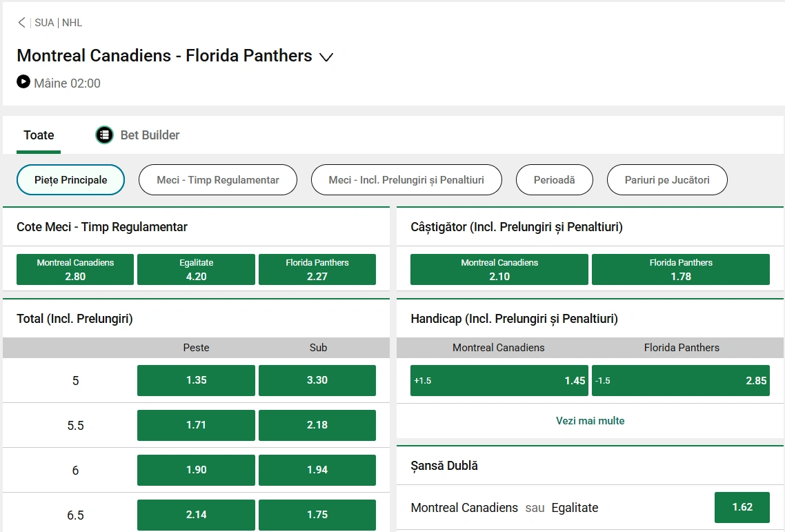The width and height of the screenshot is (785, 532).
Task: Switch to the Bet Builder tab
Action: pyautogui.click(x=149, y=135)
